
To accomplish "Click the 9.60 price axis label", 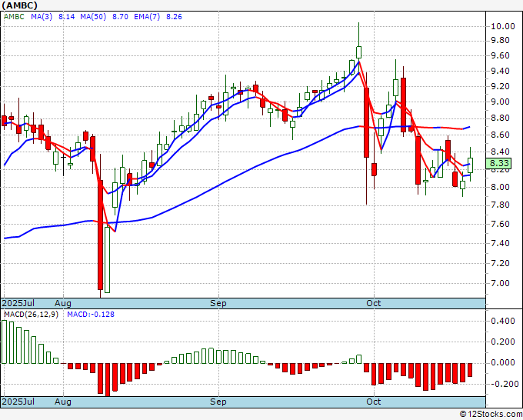I will tap(501, 55).
